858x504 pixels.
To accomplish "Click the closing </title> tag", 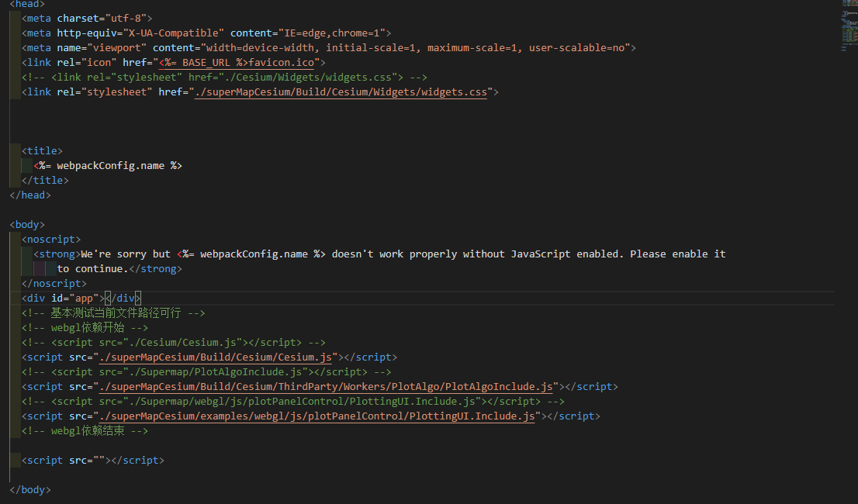I will 46,181.
